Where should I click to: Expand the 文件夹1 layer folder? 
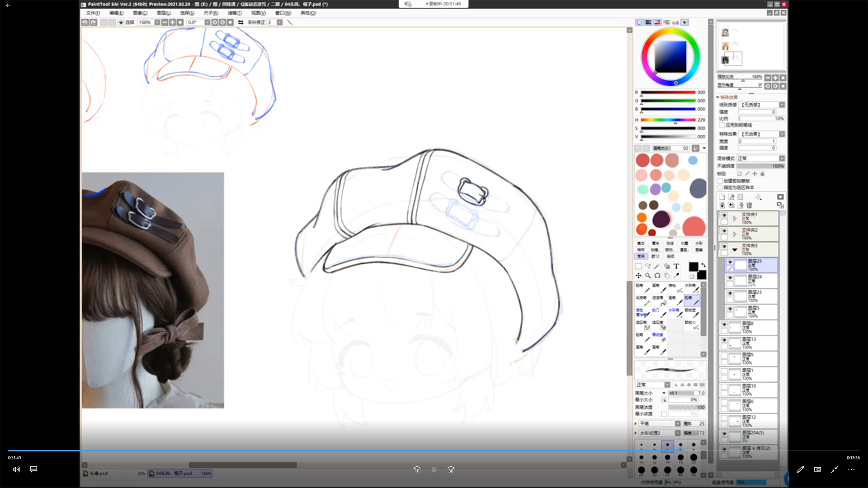point(735,219)
